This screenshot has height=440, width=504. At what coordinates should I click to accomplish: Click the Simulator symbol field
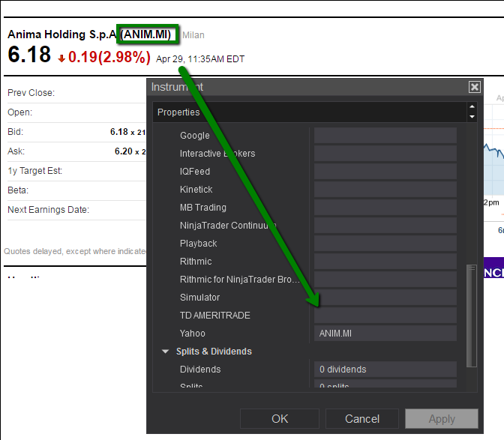[385, 298]
